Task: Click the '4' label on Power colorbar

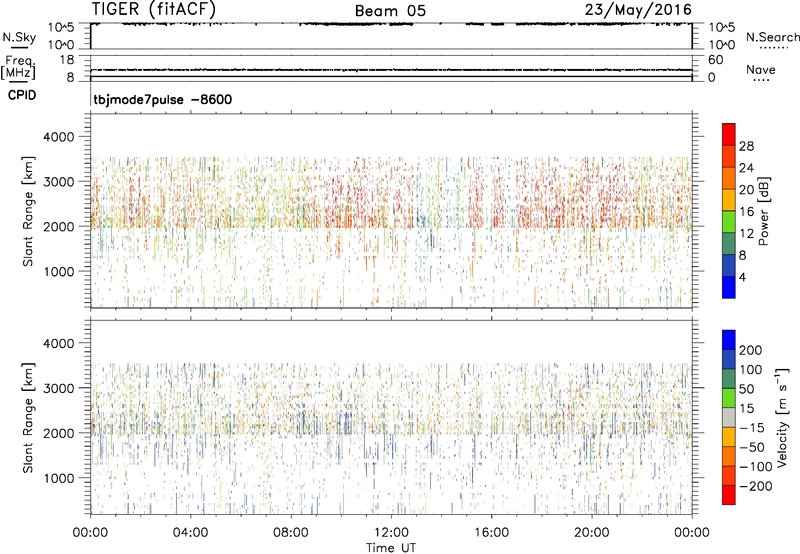Action: coord(742,278)
